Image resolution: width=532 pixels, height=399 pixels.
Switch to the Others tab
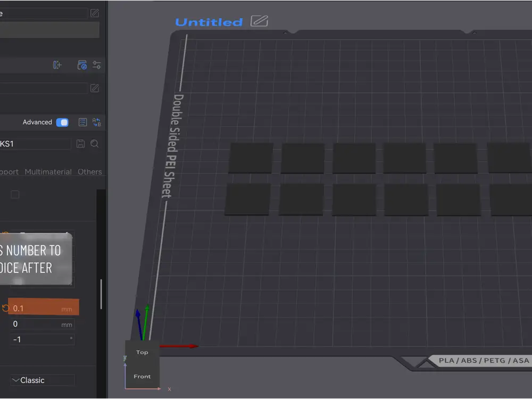point(89,172)
